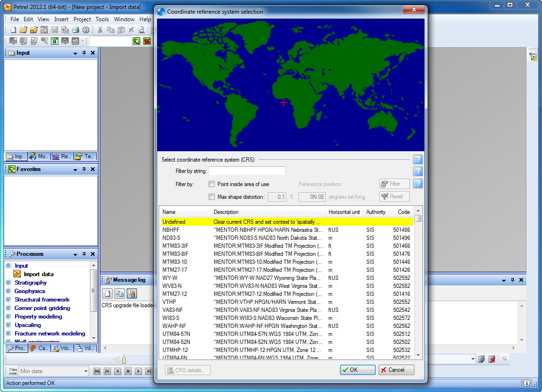Click the Print preview magnifier icon
Screen dimensions: 542x392
141,30
